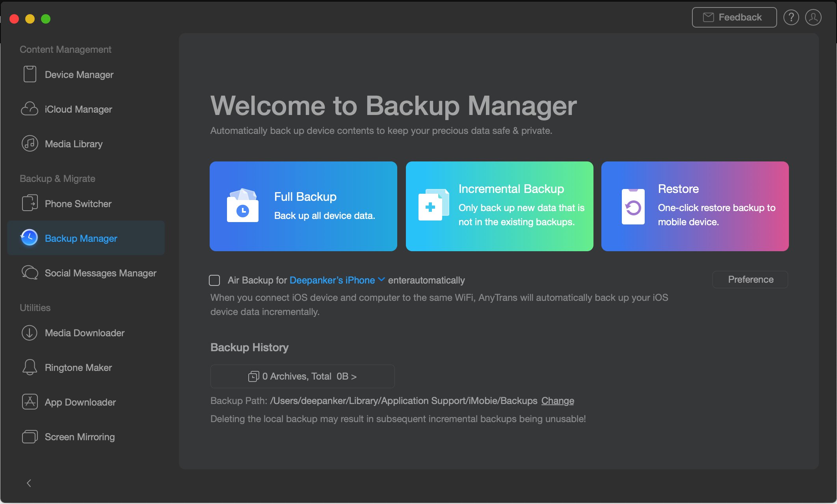
Task: Click the iCloud Manager cloud icon
Action: (30, 109)
